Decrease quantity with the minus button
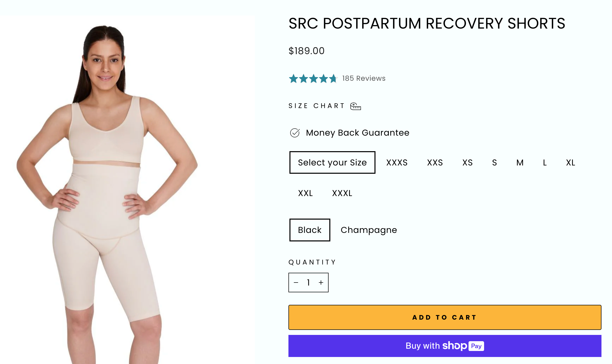The image size is (612, 364). coord(296,283)
